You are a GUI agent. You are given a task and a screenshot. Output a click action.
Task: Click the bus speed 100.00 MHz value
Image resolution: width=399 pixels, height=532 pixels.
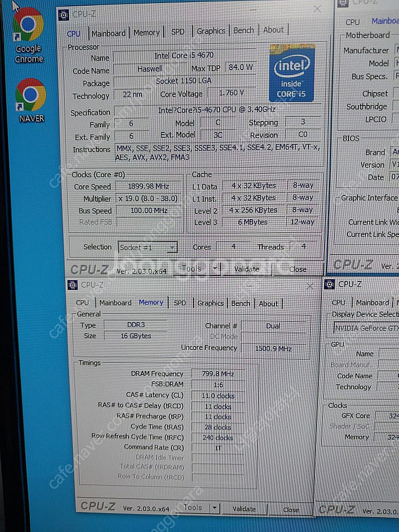click(x=148, y=211)
